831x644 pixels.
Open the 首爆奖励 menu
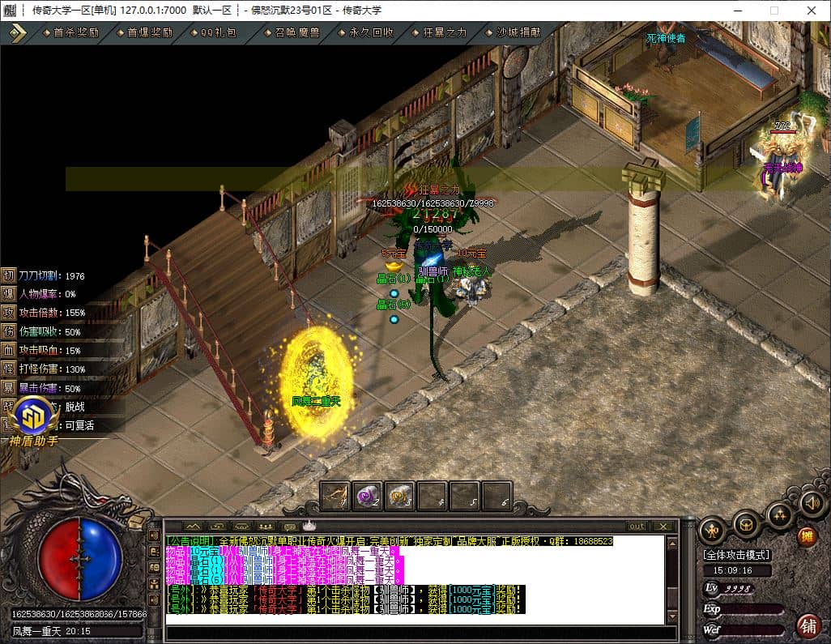pos(145,32)
